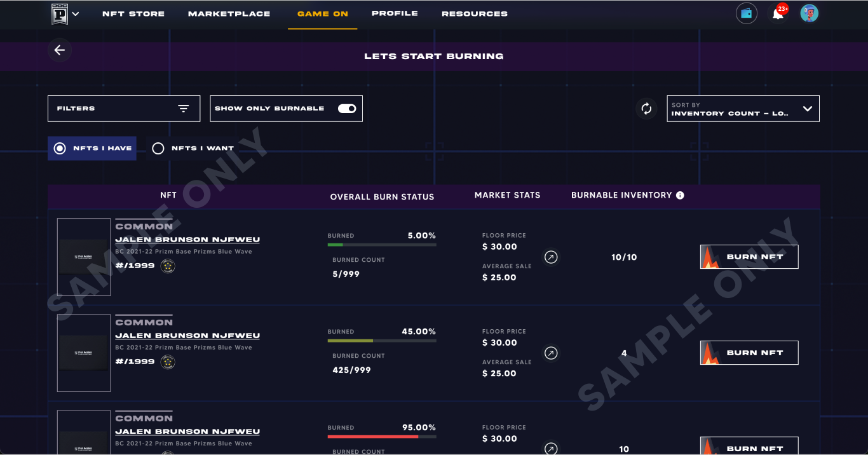Go back using the arrow button
868x455 pixels.
60,50
